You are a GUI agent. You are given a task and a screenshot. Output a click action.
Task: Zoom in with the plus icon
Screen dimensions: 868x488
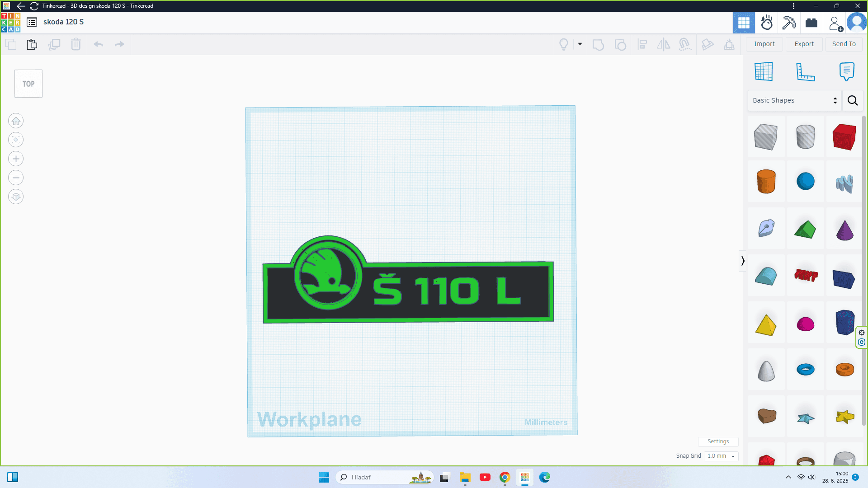16,159
